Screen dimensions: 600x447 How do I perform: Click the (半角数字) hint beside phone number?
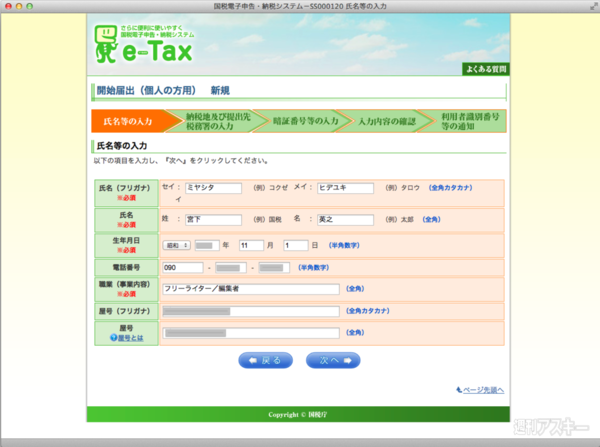pos(313,268)
